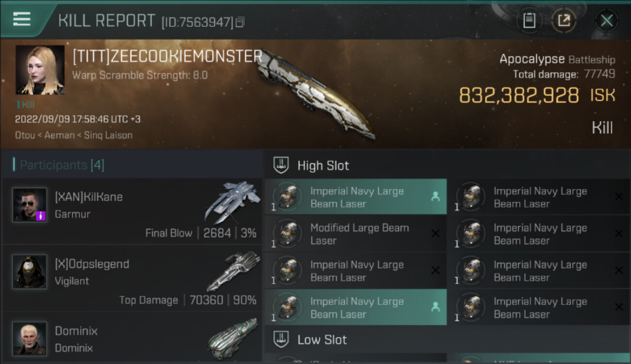Screen dimensions: 631x364
Task: Click the Dominix ship icon
Action: click(233, 336)
